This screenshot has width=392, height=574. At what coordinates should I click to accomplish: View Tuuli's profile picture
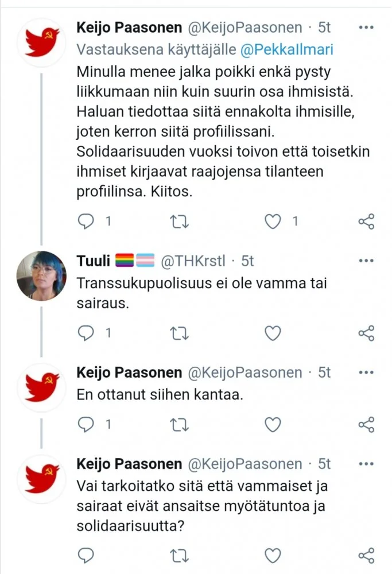[x=41, y=276]
